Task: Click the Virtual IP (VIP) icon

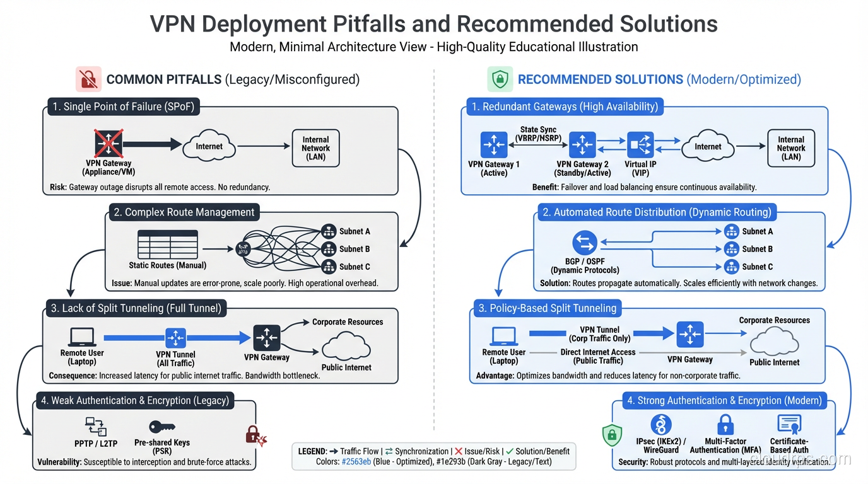Action: (x=640, y=144)
